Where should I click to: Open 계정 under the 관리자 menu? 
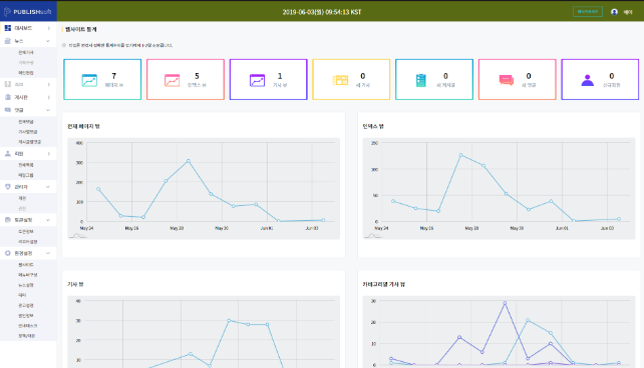[x=22, y=198]
